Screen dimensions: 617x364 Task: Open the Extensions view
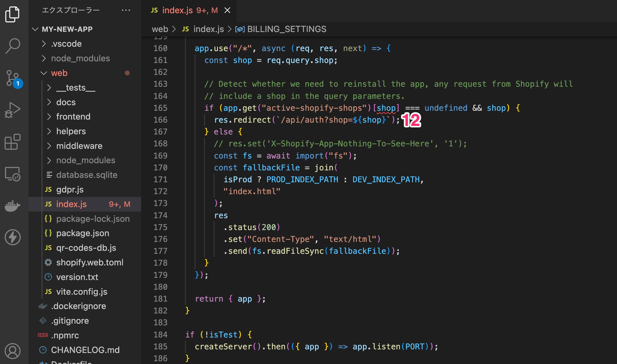(x=12, y=142)
